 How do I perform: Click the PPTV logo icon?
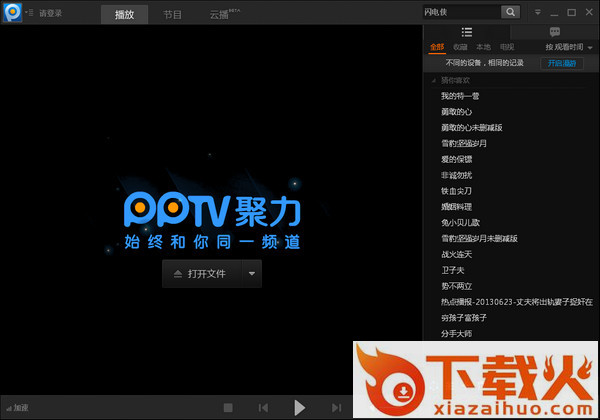[x=13, y=12]
